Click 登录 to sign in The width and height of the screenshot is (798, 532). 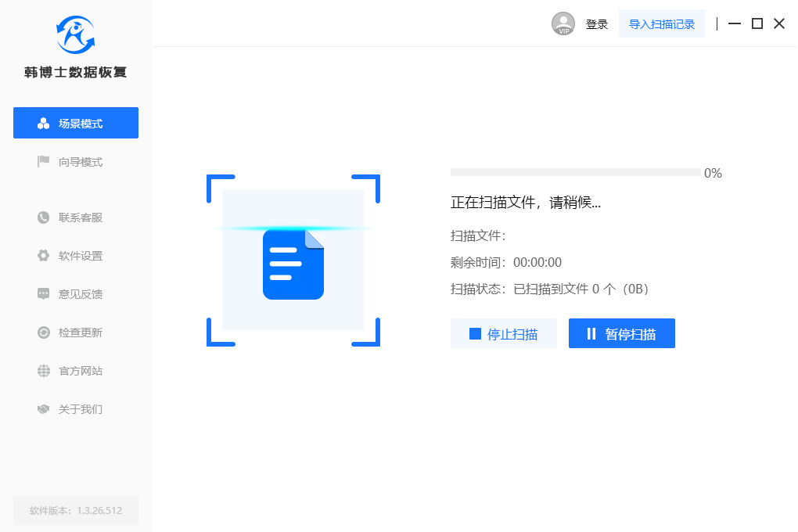click(x=596, y=23)
